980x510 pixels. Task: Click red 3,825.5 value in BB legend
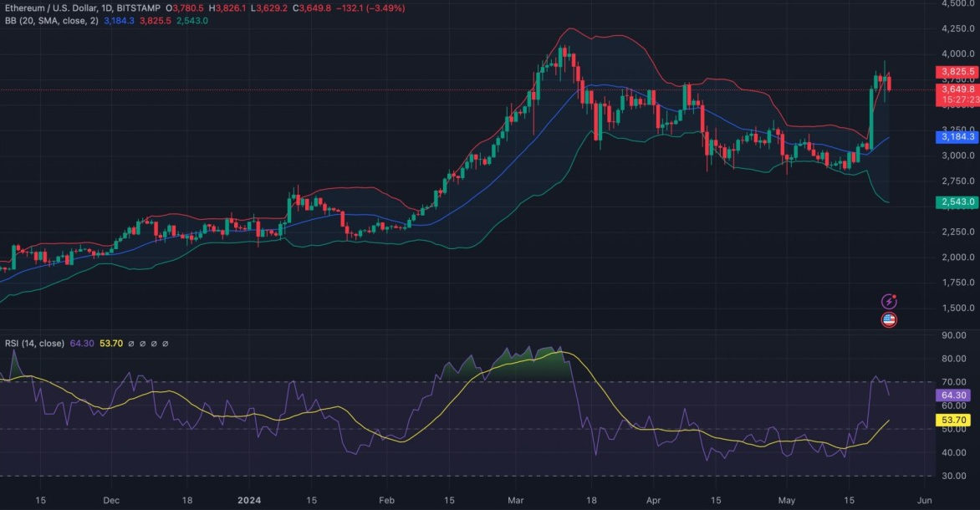click(155, 21)
